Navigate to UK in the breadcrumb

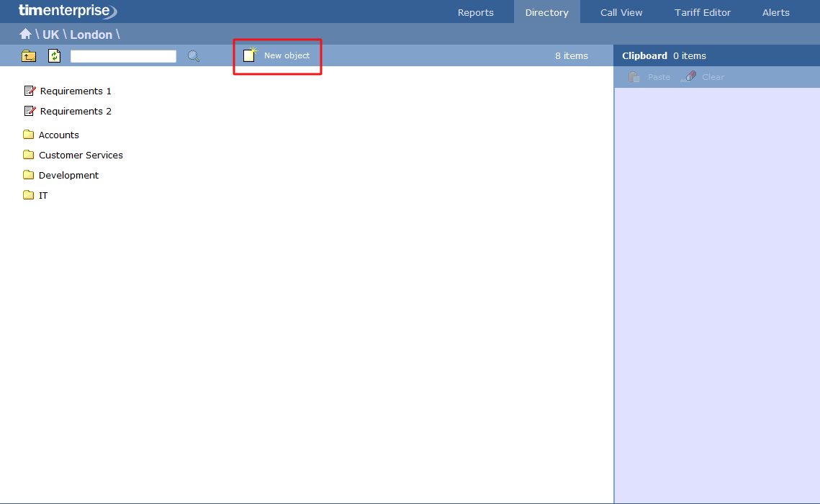pyautogui.click(x=50, y=35)
